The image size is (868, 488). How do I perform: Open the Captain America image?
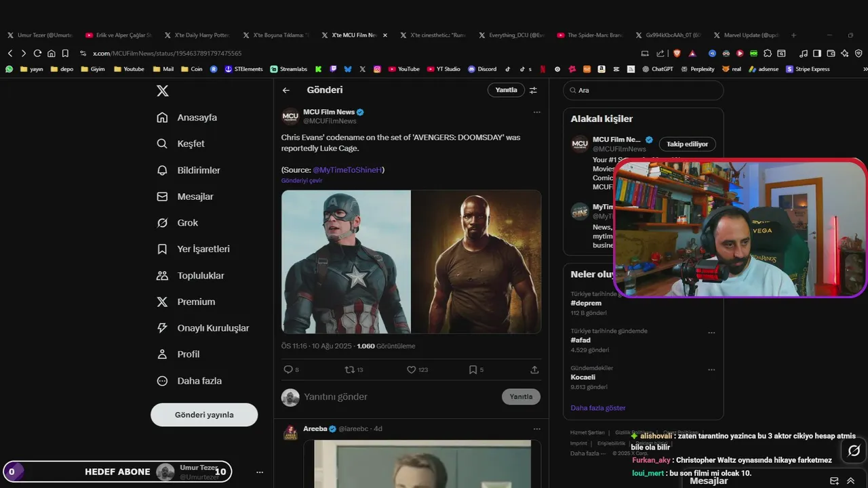point(346,262)
